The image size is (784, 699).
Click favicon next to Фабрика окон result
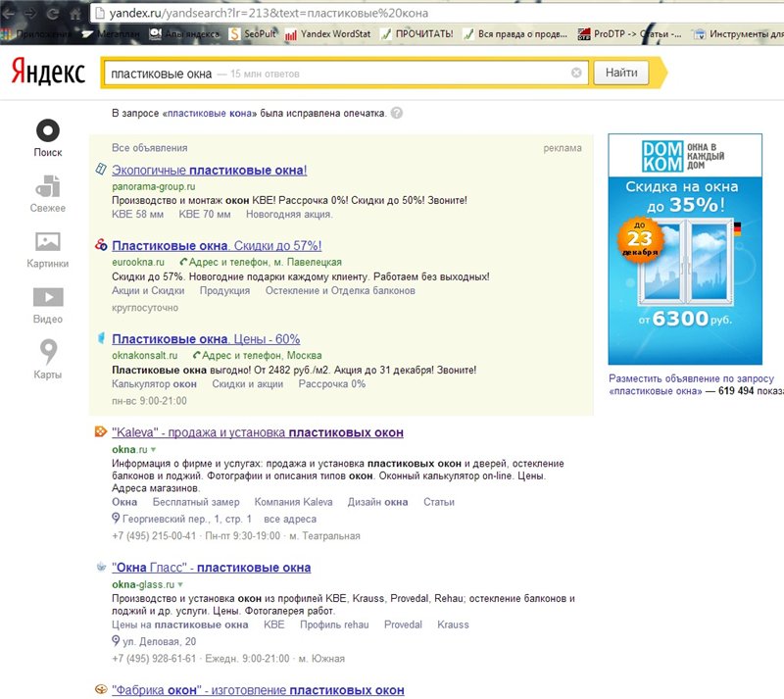(x=101, y=689)
